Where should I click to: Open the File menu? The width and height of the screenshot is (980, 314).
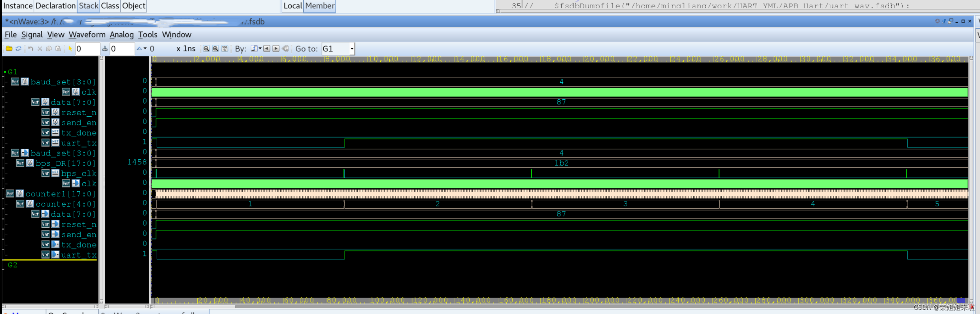[11, 35]
